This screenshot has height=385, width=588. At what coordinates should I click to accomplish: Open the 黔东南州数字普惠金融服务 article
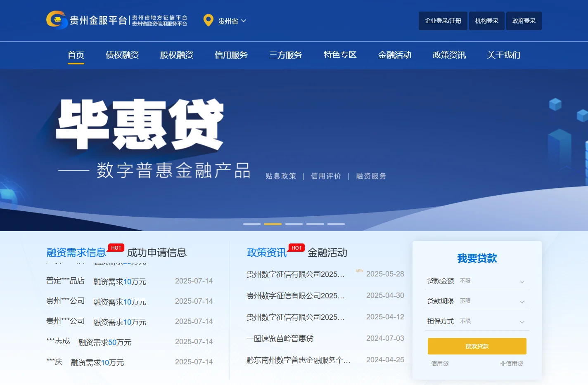298,360
